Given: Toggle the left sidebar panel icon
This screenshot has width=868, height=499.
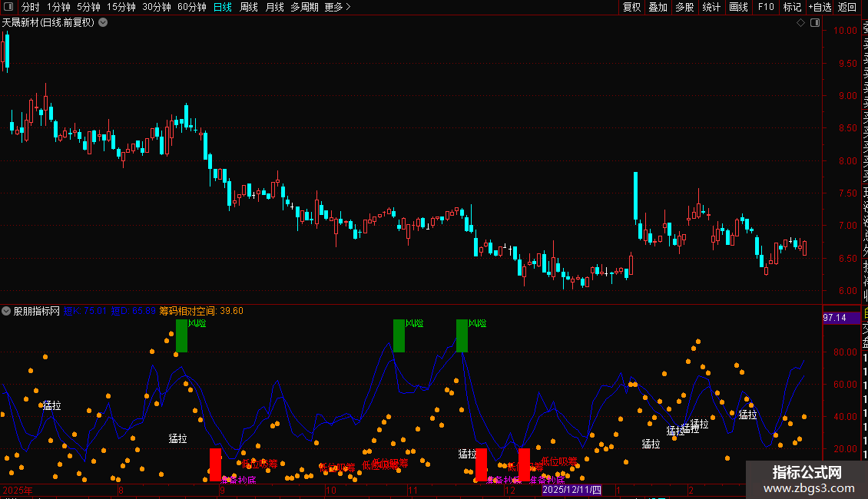Looking at the screenshot, I should point(8,7).
